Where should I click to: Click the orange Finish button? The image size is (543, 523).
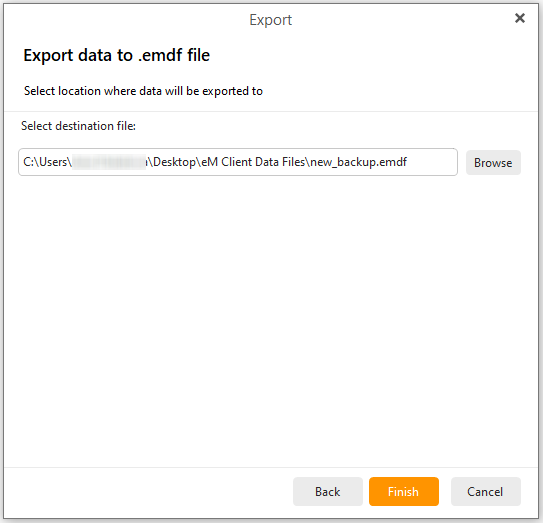coord(404,491)
